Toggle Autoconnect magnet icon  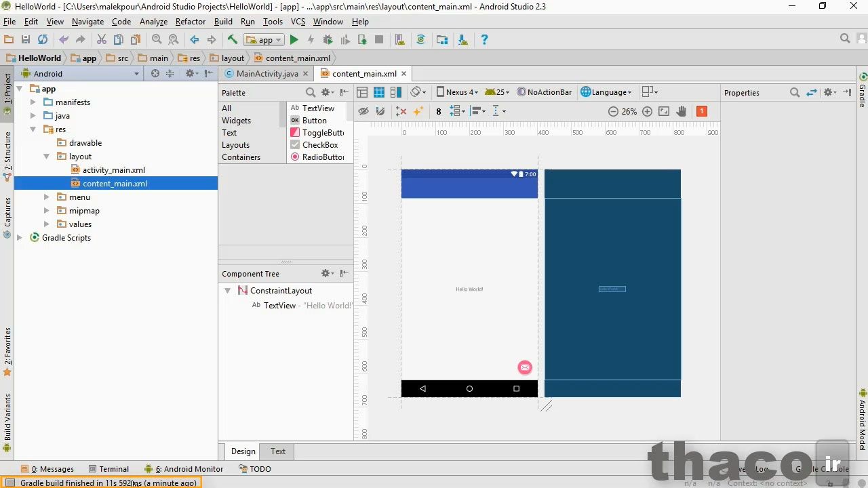380,111
